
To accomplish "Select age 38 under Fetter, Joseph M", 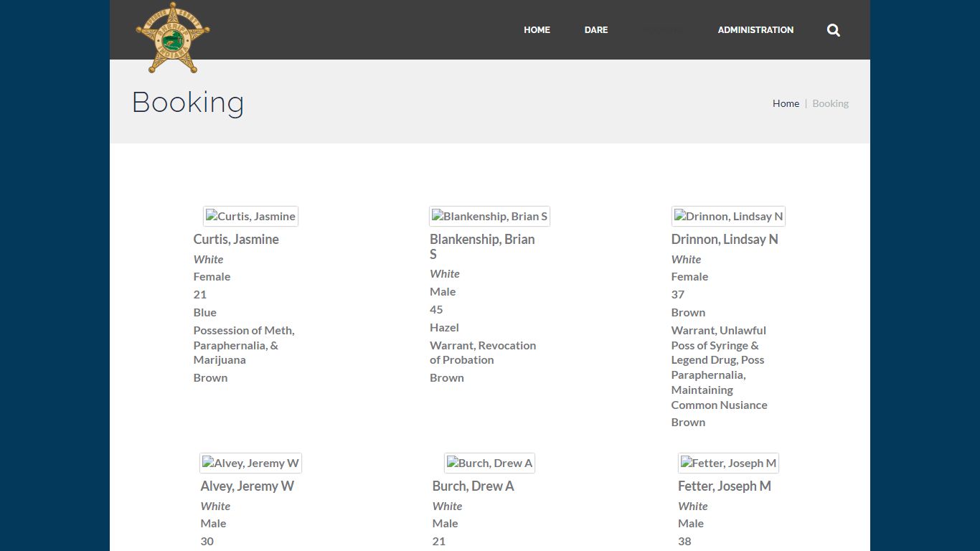I will [684, 541].
